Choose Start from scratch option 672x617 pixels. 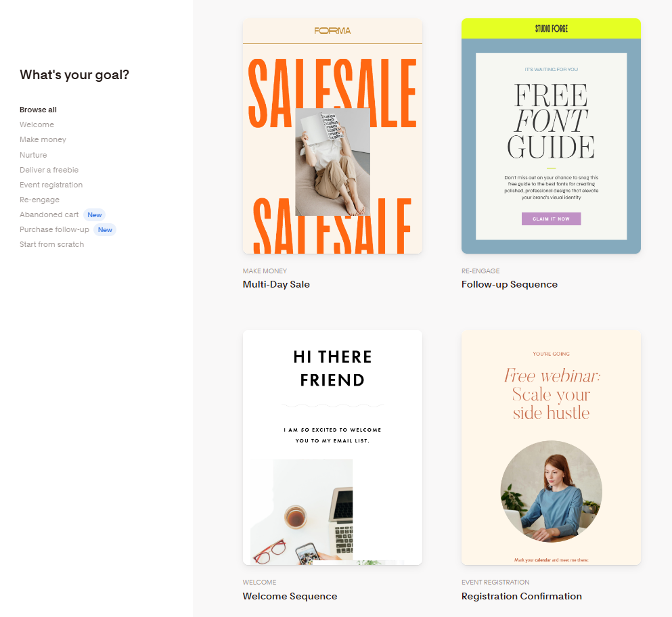tap(52, 244)
